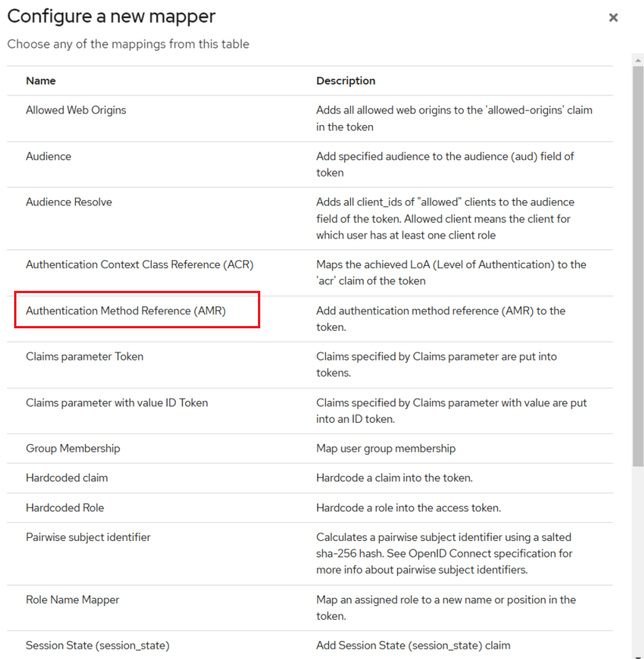Select the Hardcoded claim mapper
The height and width of the screenshot is (659, 644).
tap(66, 478)
